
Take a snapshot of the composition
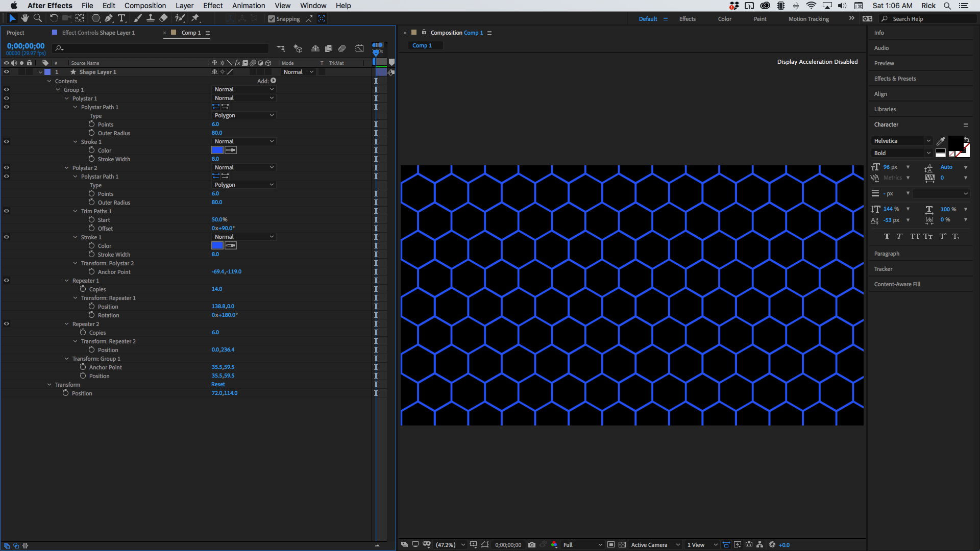[x=532, y=544]
